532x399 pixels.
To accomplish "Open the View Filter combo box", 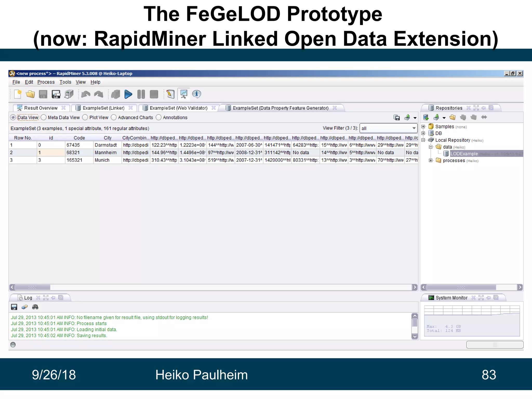I will click(388, 128).
